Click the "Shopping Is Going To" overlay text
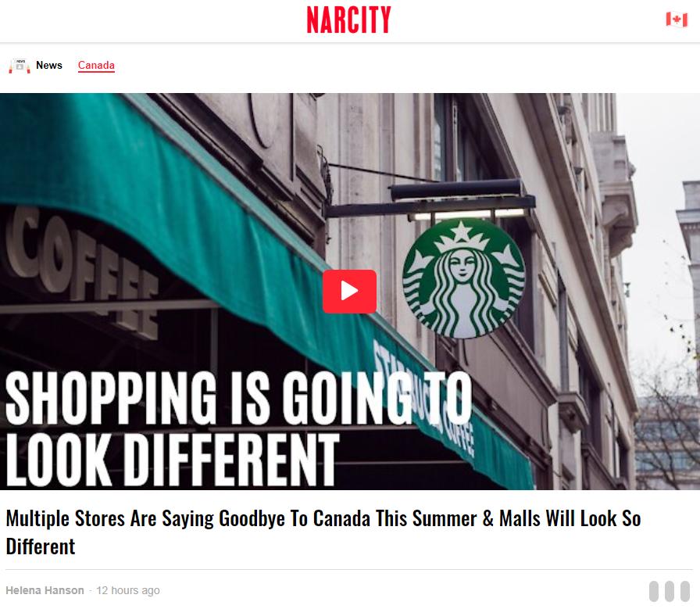Image resolution: width=700 pixels, height=609 pixels. tap(238, 398)
